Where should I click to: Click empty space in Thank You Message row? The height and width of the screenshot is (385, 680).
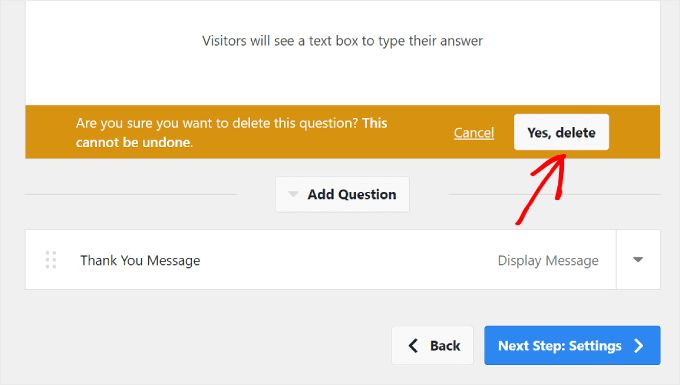click(347, 260)
